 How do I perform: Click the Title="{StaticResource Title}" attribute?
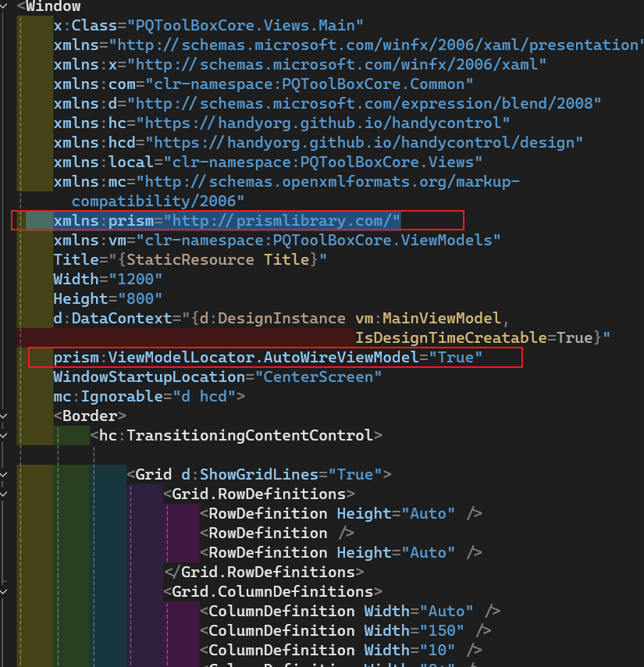(x=190, y=260)
